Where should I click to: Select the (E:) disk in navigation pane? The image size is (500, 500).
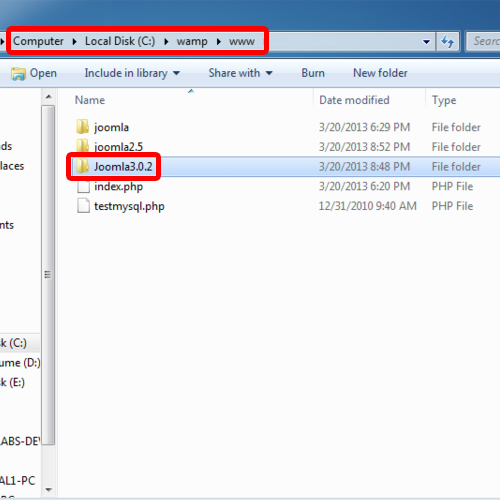pyautogui.click(x=12, y=382)
